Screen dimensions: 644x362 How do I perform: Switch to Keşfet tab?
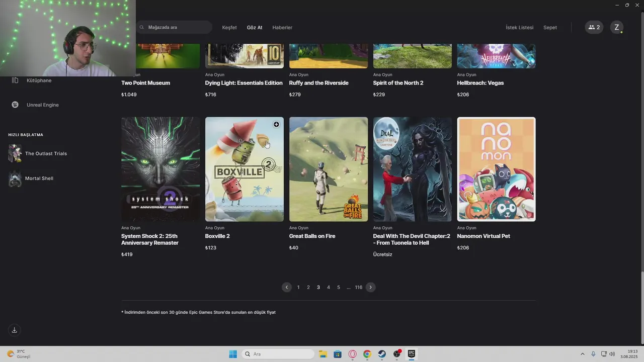click(x=229, y=28)
